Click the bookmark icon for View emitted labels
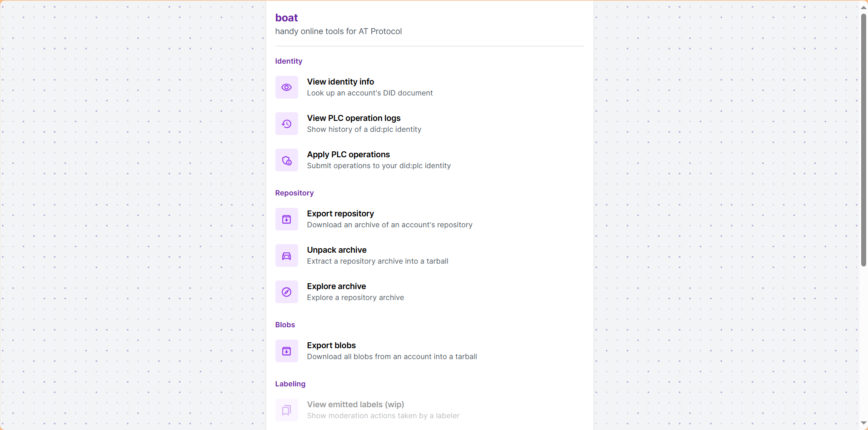The image size is (868, 430). click(x=286, y=410)
